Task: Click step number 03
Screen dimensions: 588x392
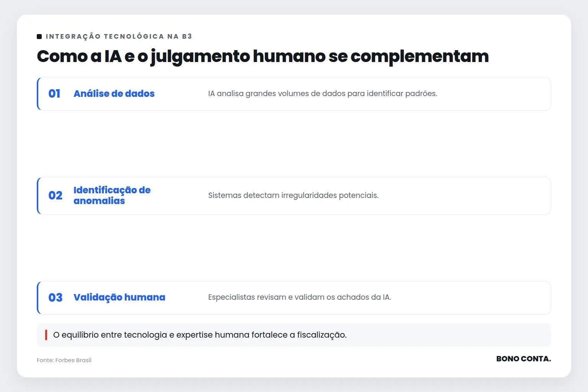Action: point(55,298)
